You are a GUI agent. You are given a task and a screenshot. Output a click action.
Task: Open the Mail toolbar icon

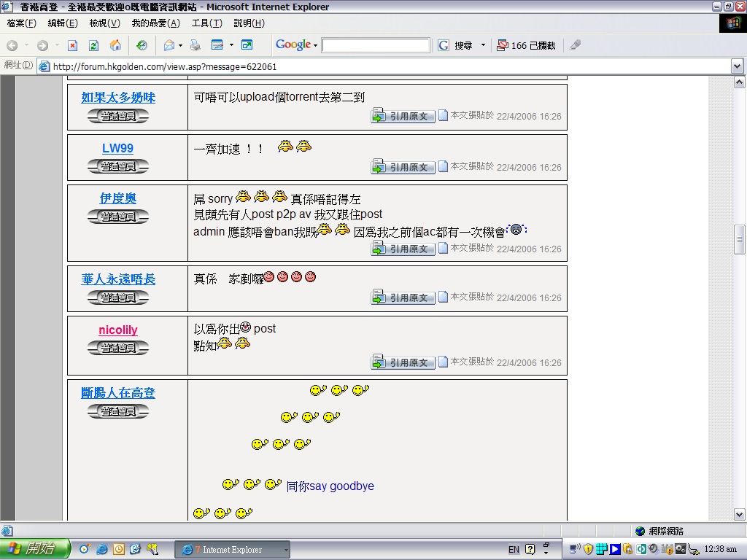coord(169,45)
